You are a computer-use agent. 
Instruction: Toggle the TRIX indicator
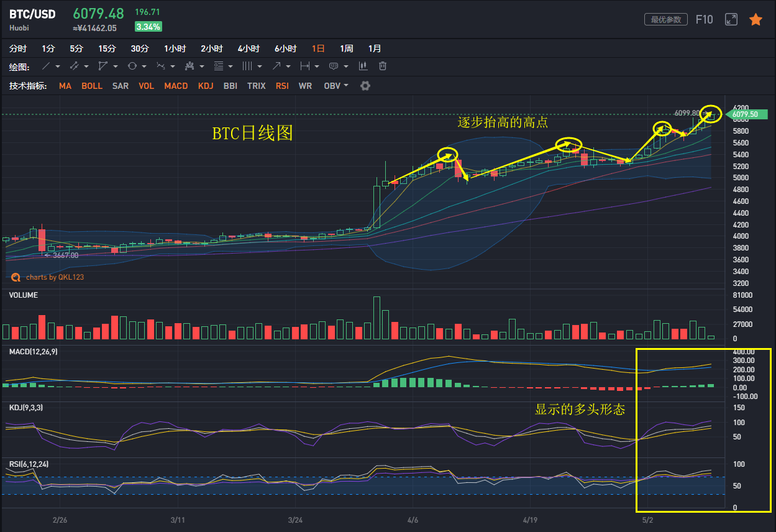(257, 86)
